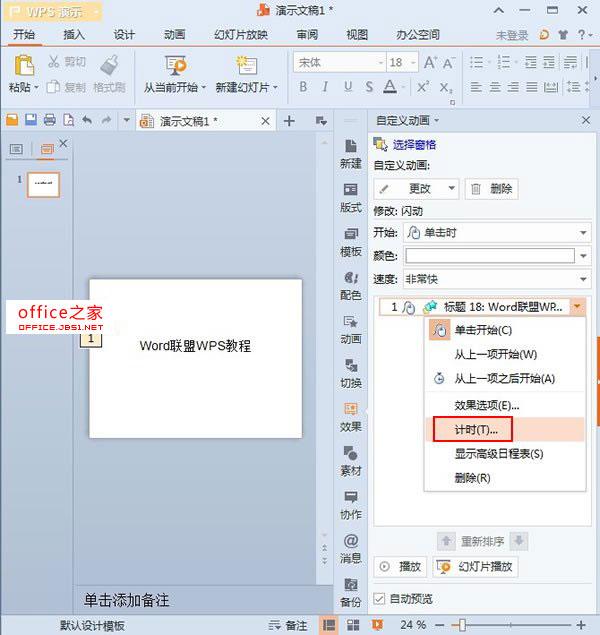The height and width of the screenshot is (635, 600).
Task: Open the font size 18 dropdown
Action: 413,62
